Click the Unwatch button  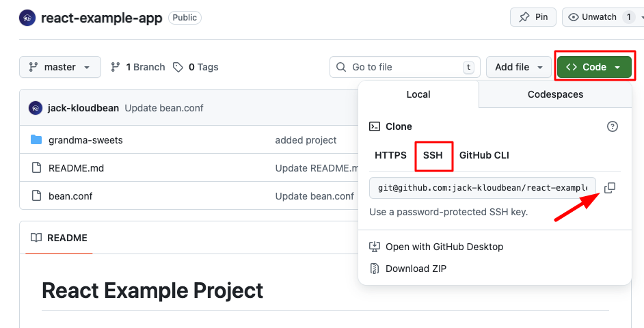point(603,17)
